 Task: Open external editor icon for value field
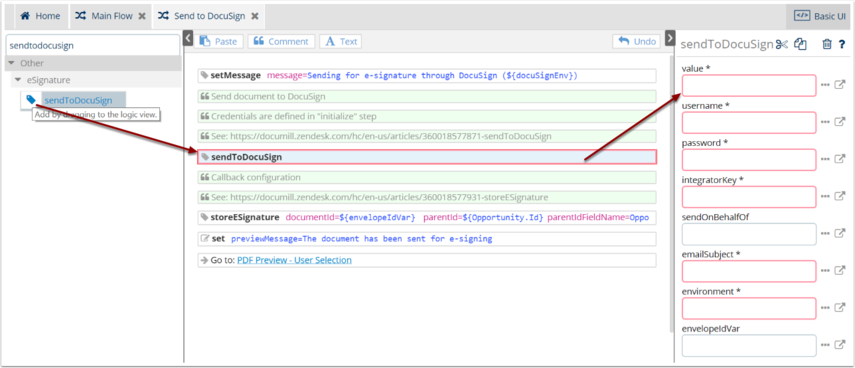pos(840,85)
